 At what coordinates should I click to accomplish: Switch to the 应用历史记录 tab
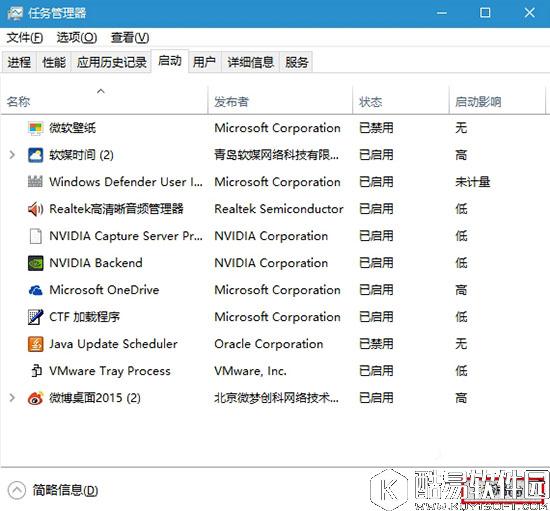click(112, 62)
